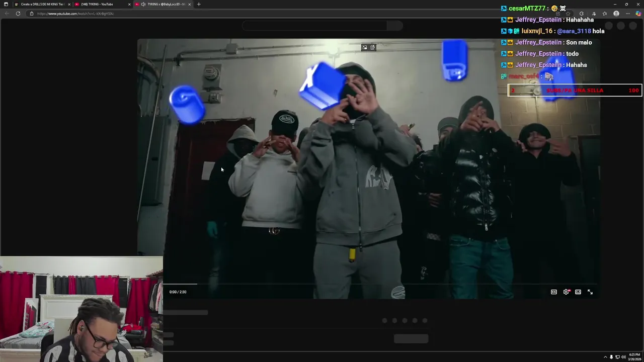The width and height of the screenshot is (644, 362).
Task: Open the network tray icon
Action: point(617,357)
